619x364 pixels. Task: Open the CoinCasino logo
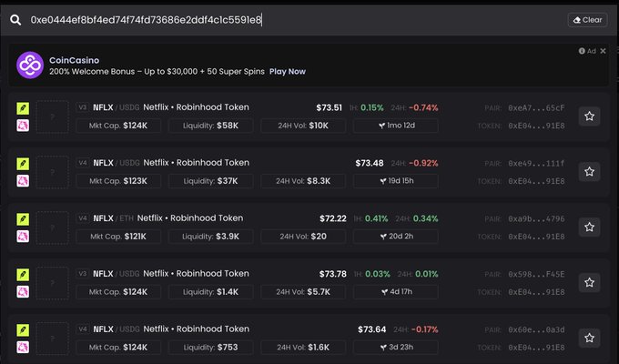(x=30, y=66)
